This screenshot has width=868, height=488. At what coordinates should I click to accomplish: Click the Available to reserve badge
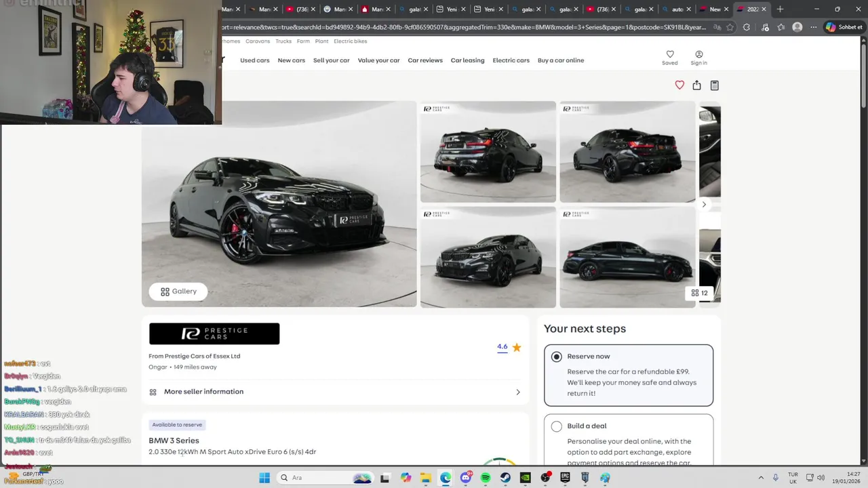coord(177,425)
